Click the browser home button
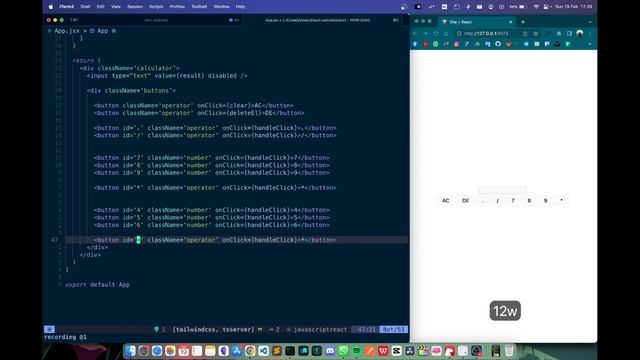640x360 pixels. coord(446,33)
